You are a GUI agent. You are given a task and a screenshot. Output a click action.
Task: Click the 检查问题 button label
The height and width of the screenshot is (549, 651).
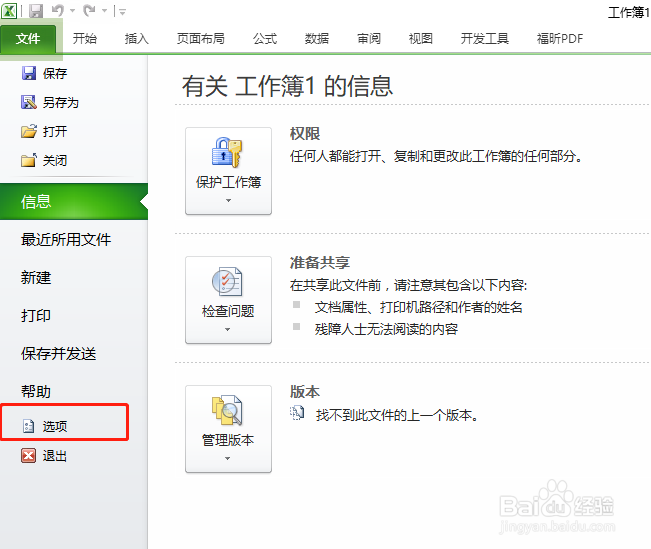point(228,311)
